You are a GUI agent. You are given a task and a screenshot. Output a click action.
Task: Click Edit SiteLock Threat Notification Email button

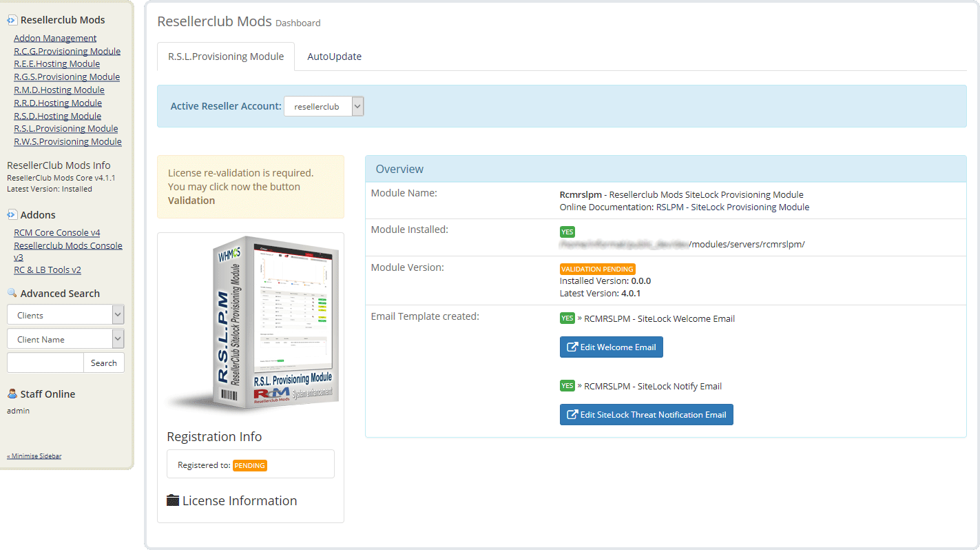(x=647, y=414)
